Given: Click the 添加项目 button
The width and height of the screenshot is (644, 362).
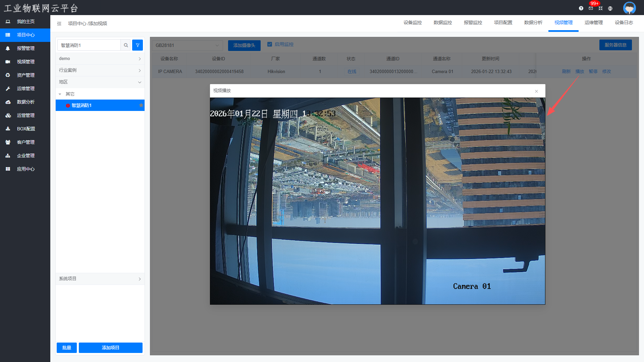Looking at the screenshot, I should (110, 348).
